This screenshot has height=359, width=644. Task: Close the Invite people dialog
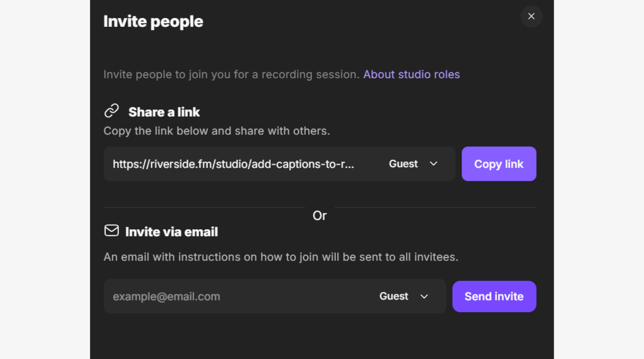pos(531,16)
